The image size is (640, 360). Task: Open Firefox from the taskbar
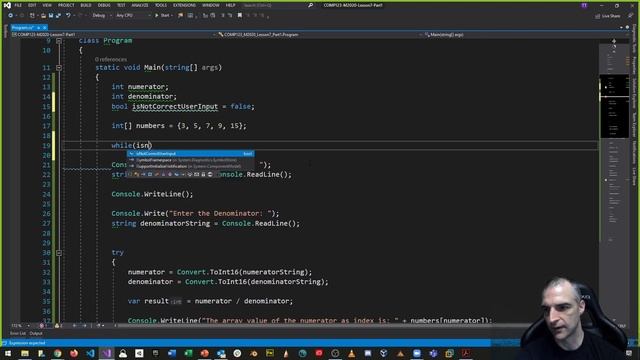74,353
